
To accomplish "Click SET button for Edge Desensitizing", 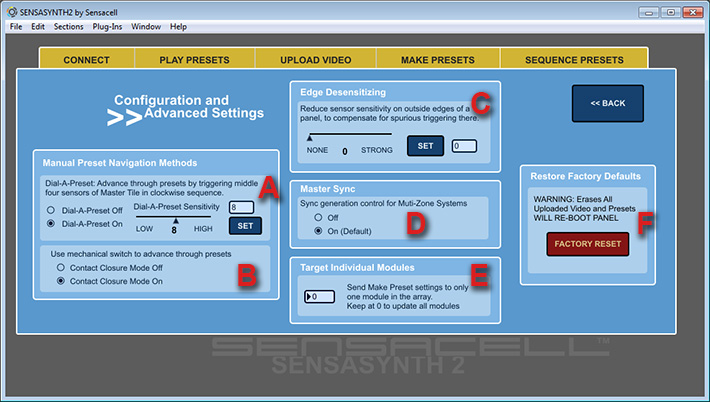I will [x=425, y=146].
